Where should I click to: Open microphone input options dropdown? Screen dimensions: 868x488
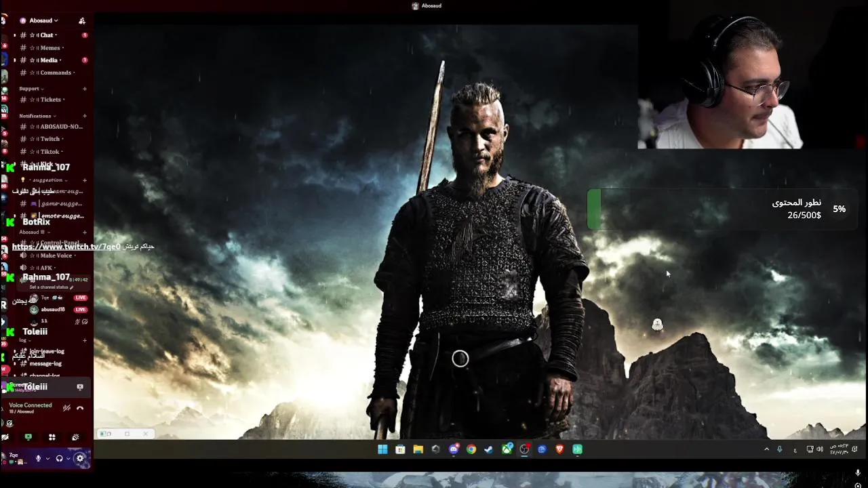(x=47, y=459)
